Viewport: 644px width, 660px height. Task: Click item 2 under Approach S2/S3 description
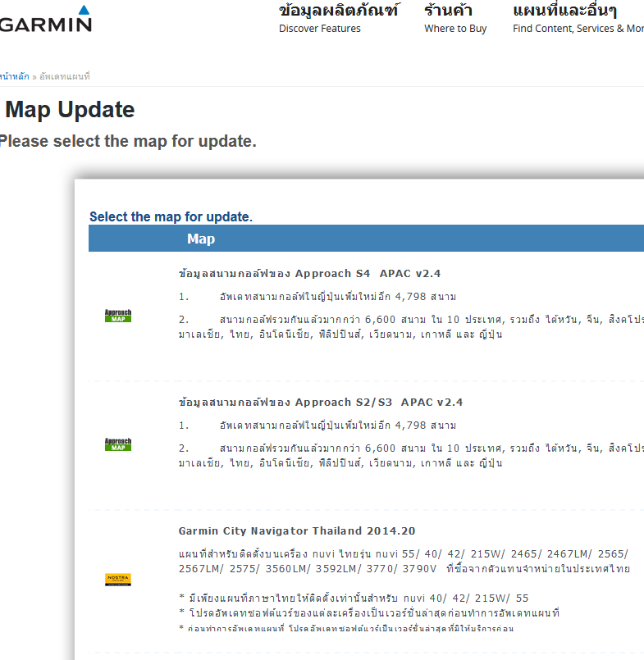tap(411, 456)
